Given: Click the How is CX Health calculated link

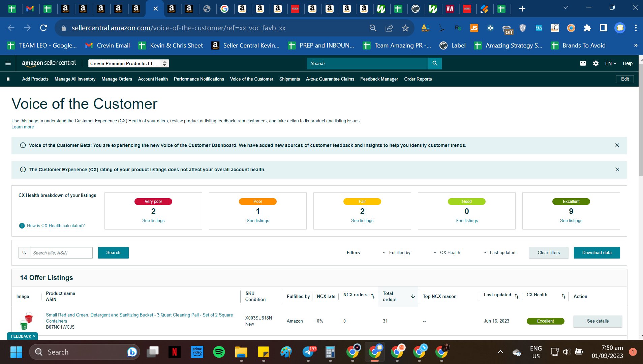Looking at the screenshot, I should click(56, 226).
